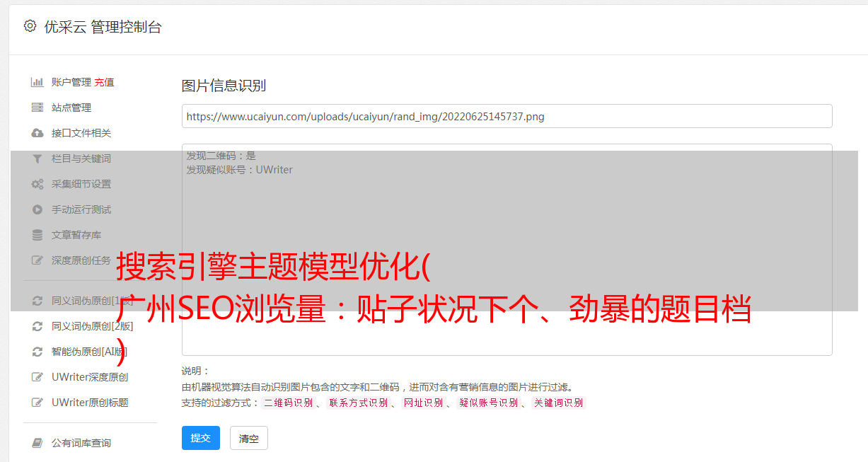Open 栏目与关键词 menu item
Image resolution: width=868 pixels, height=462 pixels.
tap(81, 158)
